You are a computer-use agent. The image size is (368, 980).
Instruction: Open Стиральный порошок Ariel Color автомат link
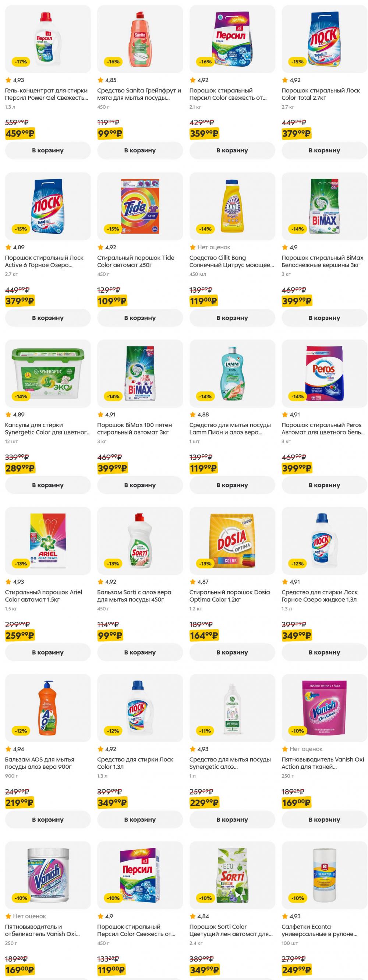tap(43, 596)
